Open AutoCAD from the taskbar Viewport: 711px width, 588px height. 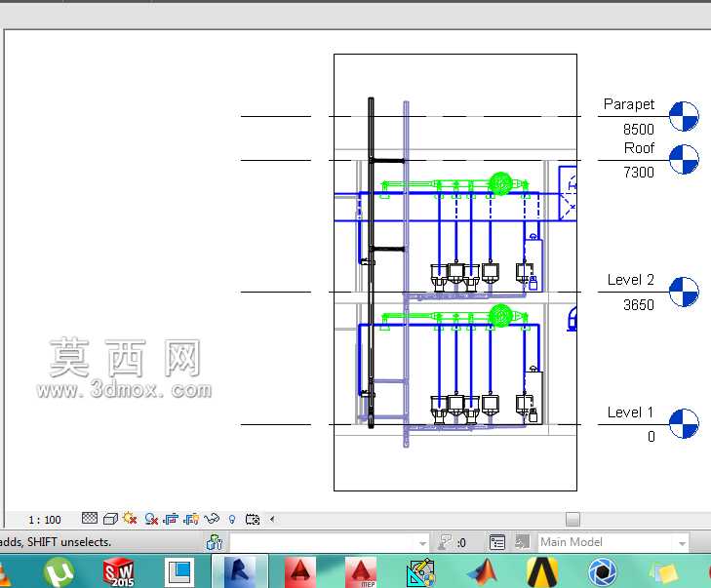click(300, 572)
